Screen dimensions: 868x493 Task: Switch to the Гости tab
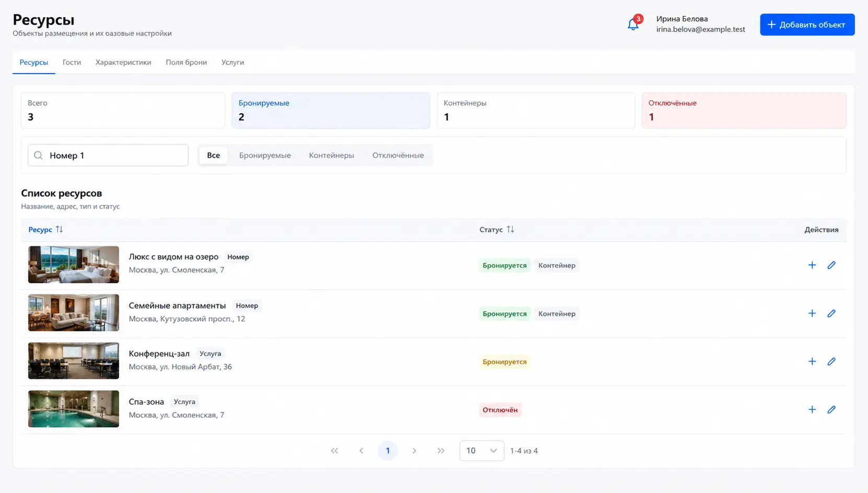tap(72, 62)
